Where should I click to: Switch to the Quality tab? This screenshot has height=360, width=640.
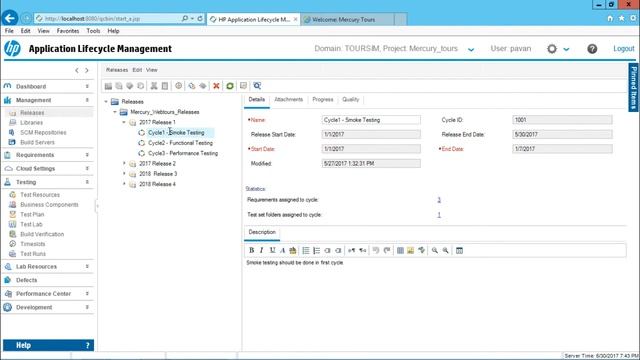click(x=351, y=100)
